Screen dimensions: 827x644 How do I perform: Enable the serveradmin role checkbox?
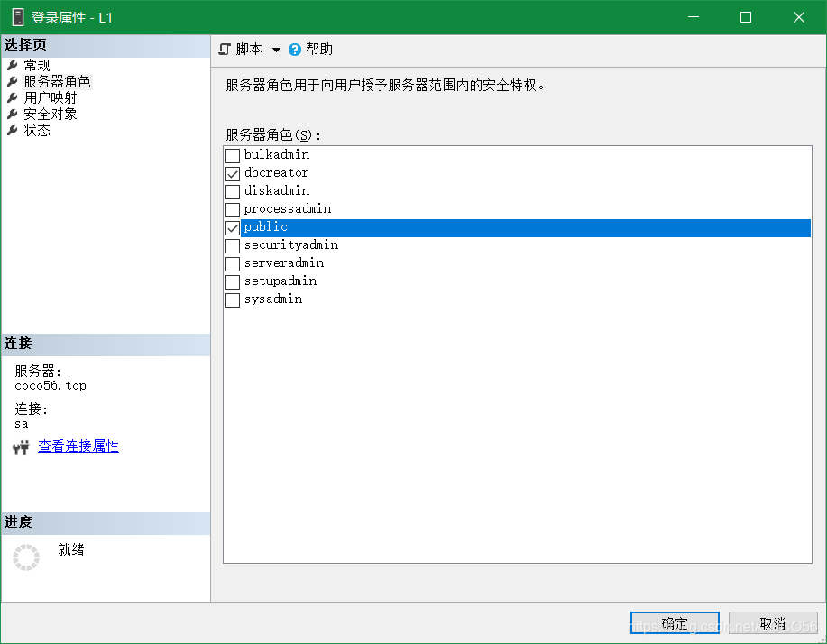[233, 263]
